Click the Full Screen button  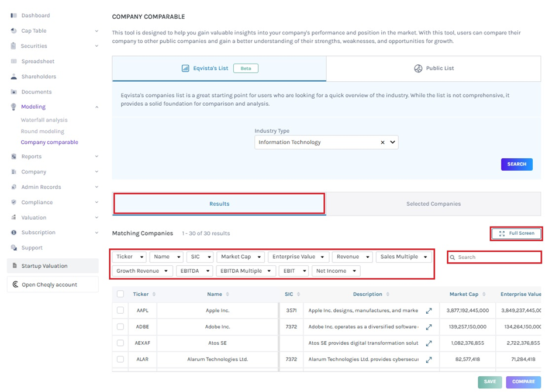(516, 234)
